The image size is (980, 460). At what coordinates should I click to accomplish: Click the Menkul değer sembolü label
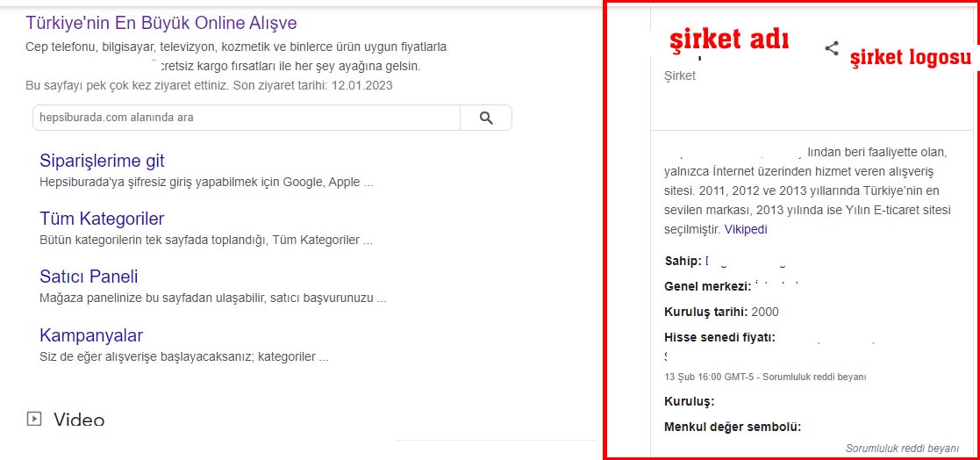[x=733, y=428]
